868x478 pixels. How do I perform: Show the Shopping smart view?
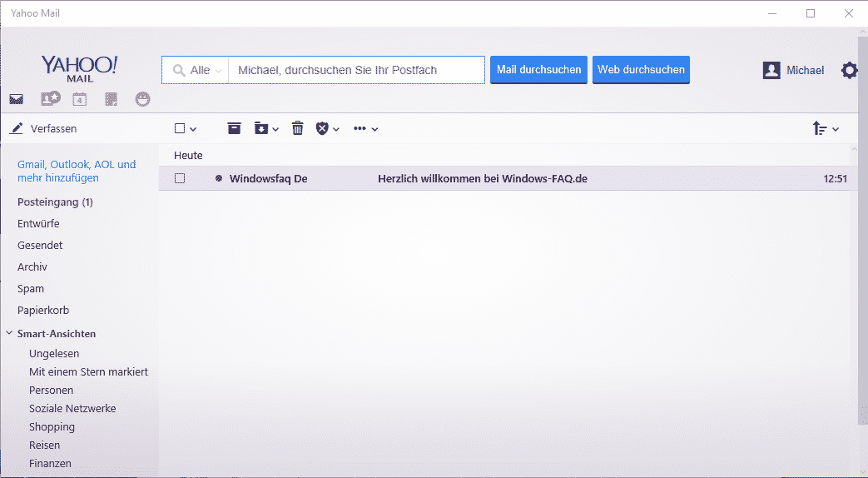pos(52,426)
